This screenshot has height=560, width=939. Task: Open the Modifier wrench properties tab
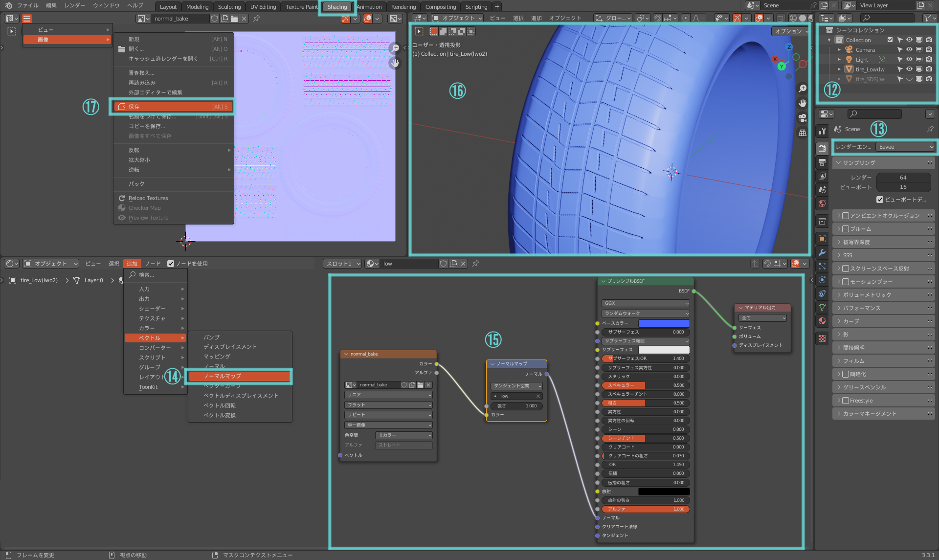pos(822,252)
